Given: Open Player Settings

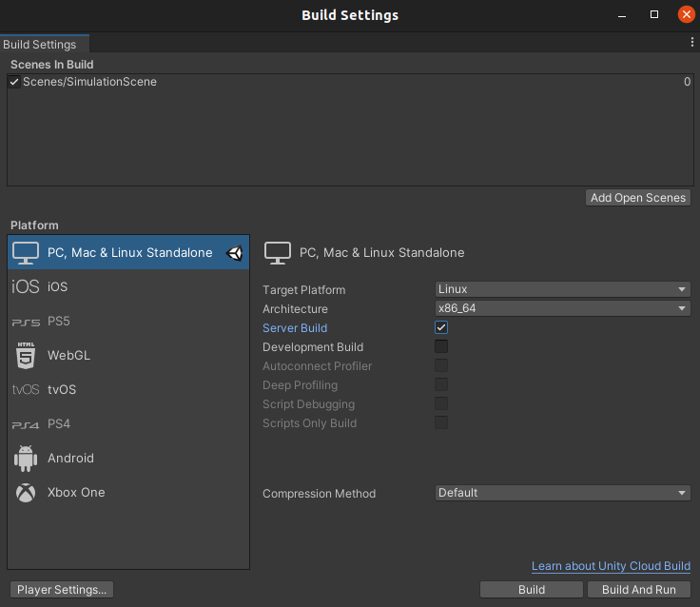Looking at the screenshot, I should (x=62, y=590).
